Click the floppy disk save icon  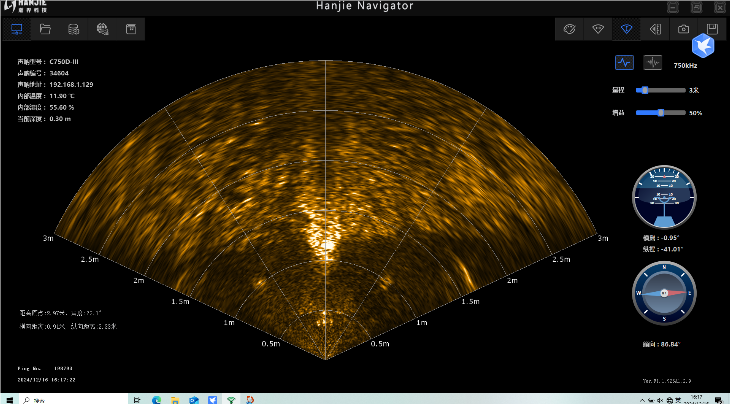(x=711, y=29)
